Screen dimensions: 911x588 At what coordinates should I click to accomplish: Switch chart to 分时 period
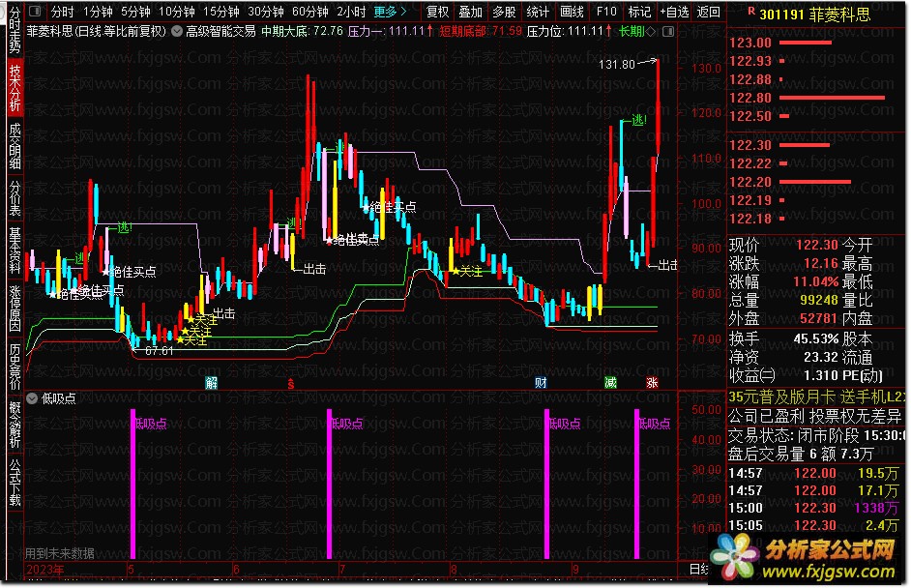pos(62,12)
